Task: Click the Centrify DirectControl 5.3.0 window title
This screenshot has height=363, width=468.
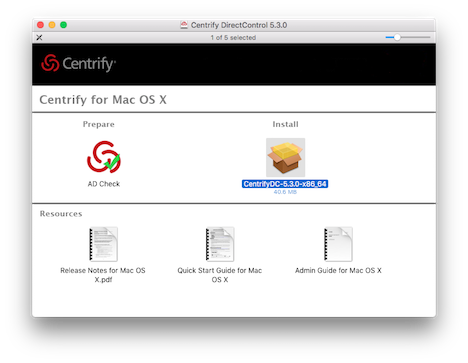Action: [239, 25]
